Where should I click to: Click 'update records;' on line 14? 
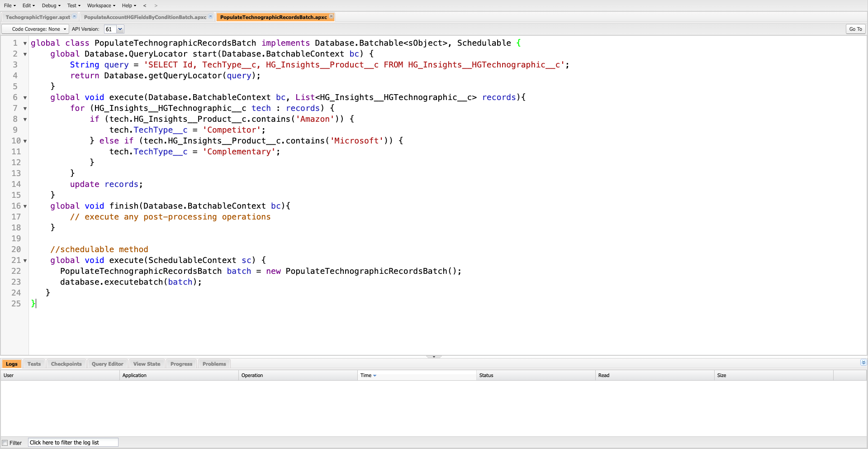[x=106, y=184]
